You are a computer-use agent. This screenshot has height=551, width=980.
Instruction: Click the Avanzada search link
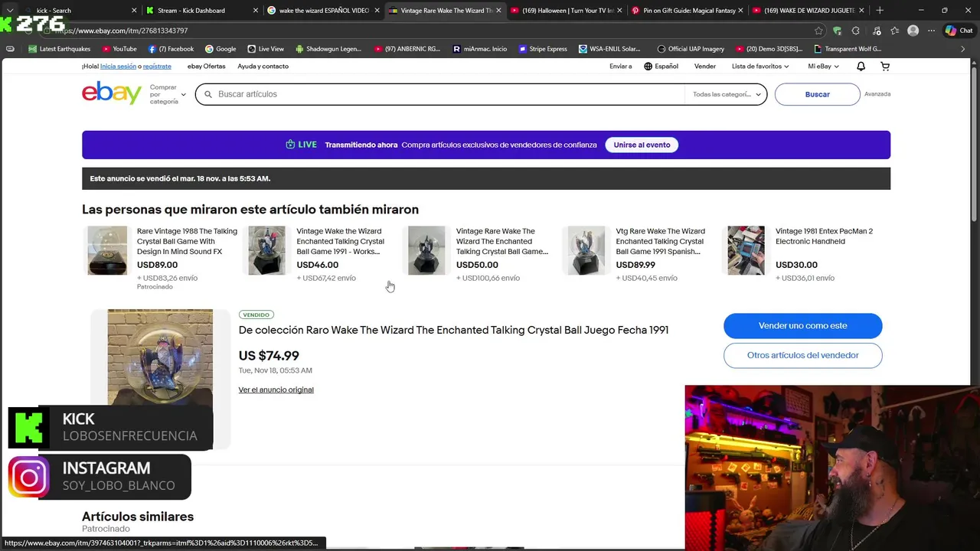click(x=877, y=94)
